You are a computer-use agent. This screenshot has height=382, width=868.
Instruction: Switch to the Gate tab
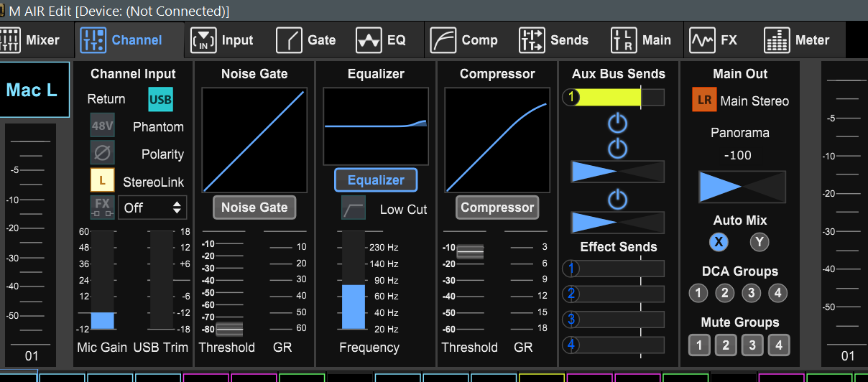306,40
